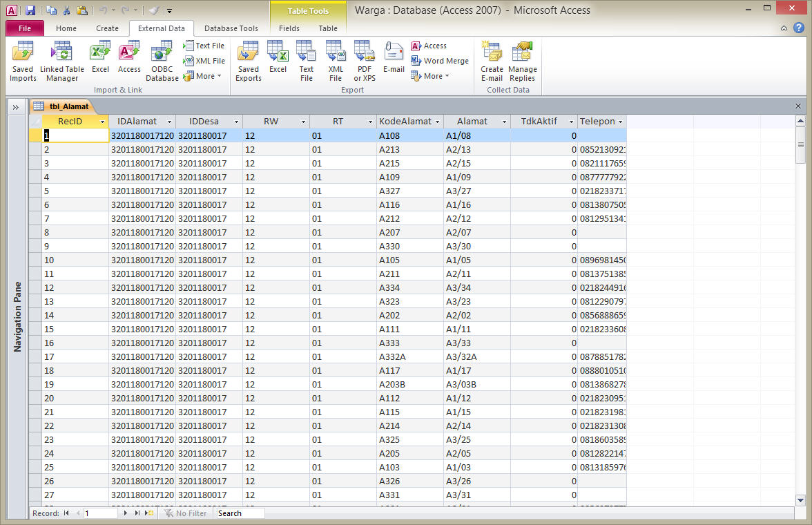Save using Quick Access toolbar disk icon
The width and height of the screenshot is (812, 525).
[x=30, y=10]
